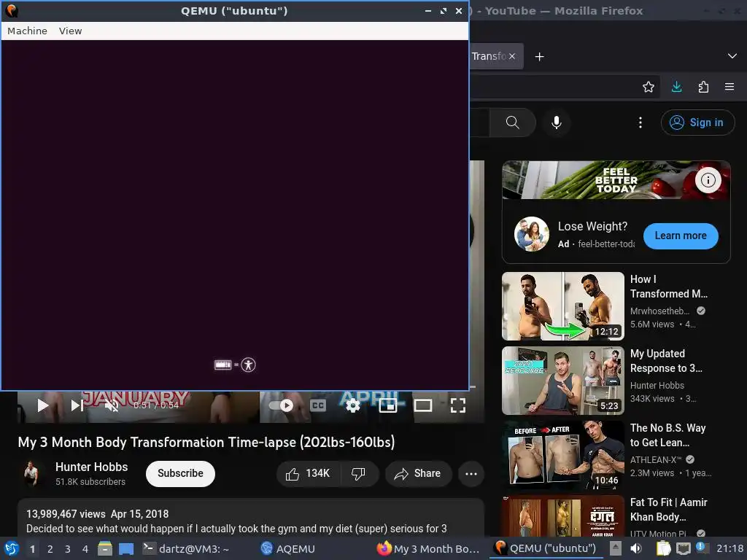Open the file manager taskbar launcher
This screenshot has height=560, width=747.
pyautogui.click(x=105, y=548)
